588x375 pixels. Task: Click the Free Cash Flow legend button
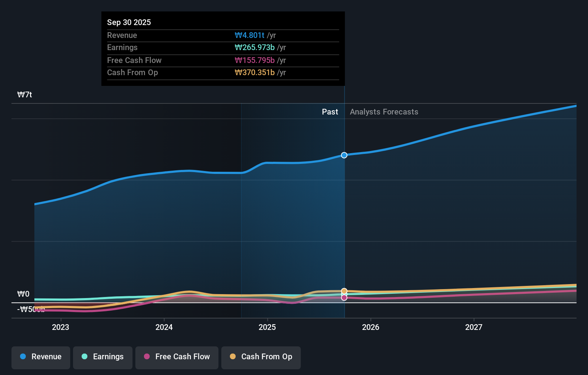coord(177,357)
